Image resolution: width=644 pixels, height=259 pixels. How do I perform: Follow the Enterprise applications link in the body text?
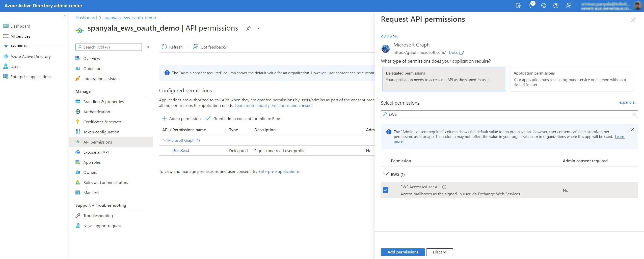[279, 171]
